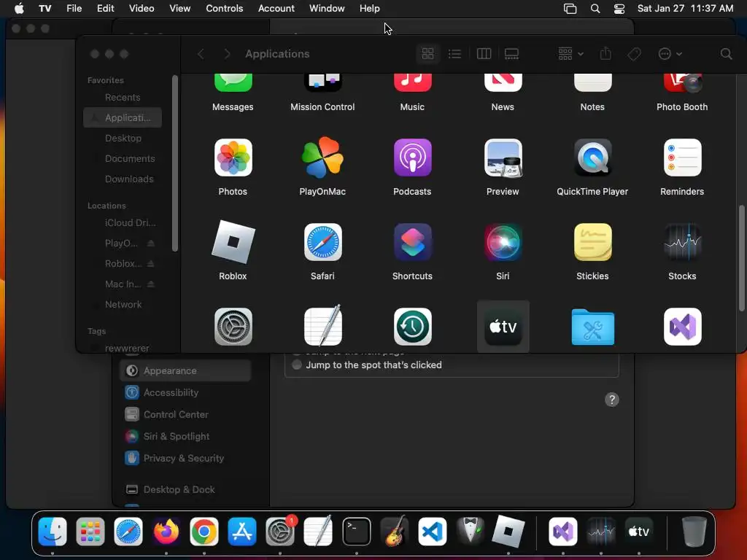
Task: Select the Time Machine app icon
Action: 413,327
